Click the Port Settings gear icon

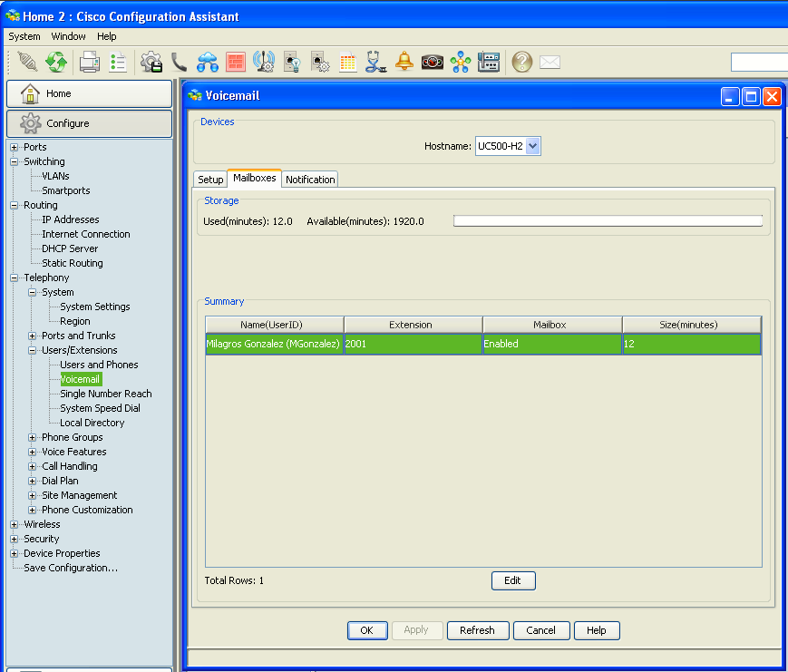coord(320,62)
